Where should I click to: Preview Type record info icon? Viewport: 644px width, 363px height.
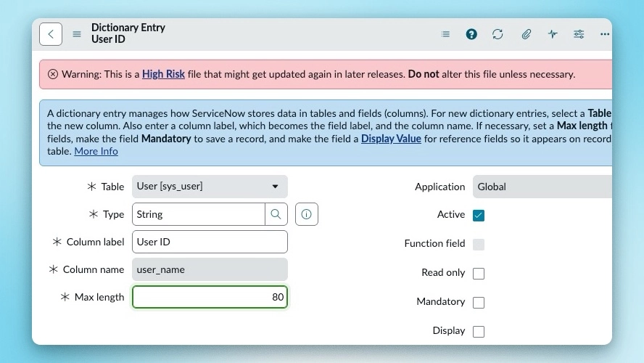tap(306, 214)
